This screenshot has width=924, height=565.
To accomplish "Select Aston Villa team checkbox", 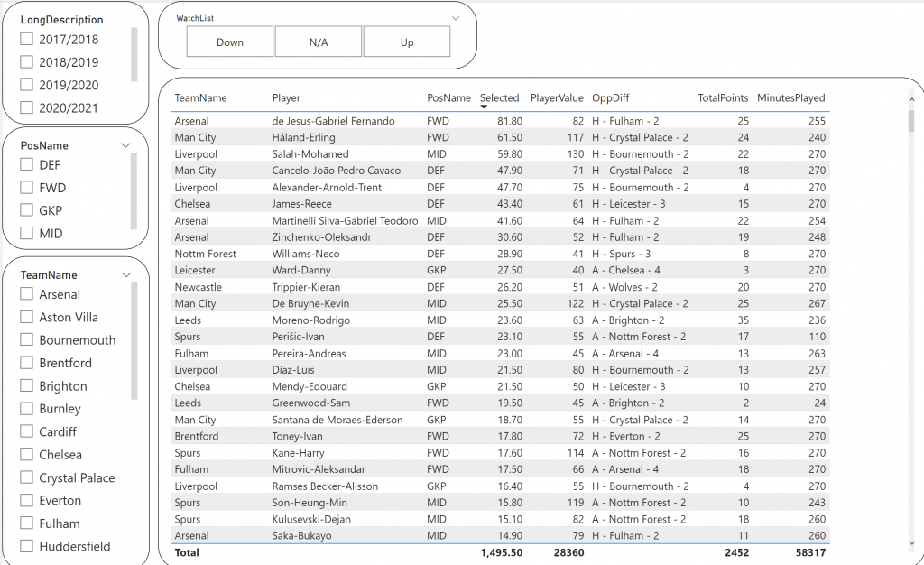I will point(26,317).
